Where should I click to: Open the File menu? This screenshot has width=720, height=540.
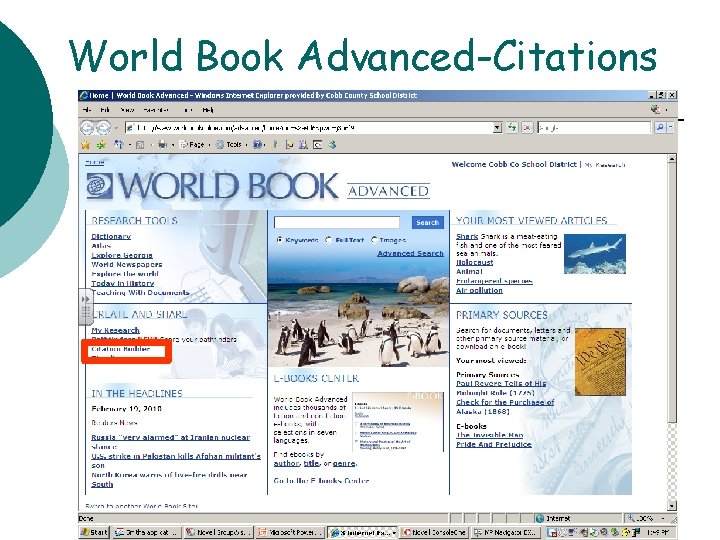[x=86, y=110]
